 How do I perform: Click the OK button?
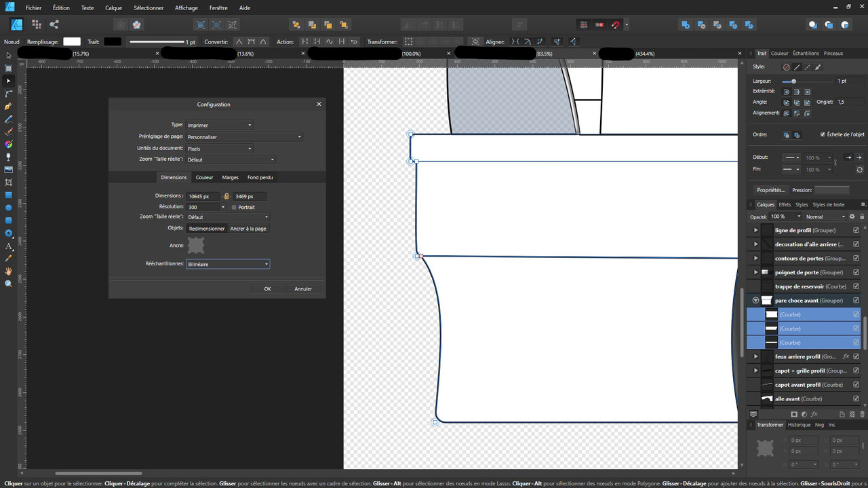267,288
